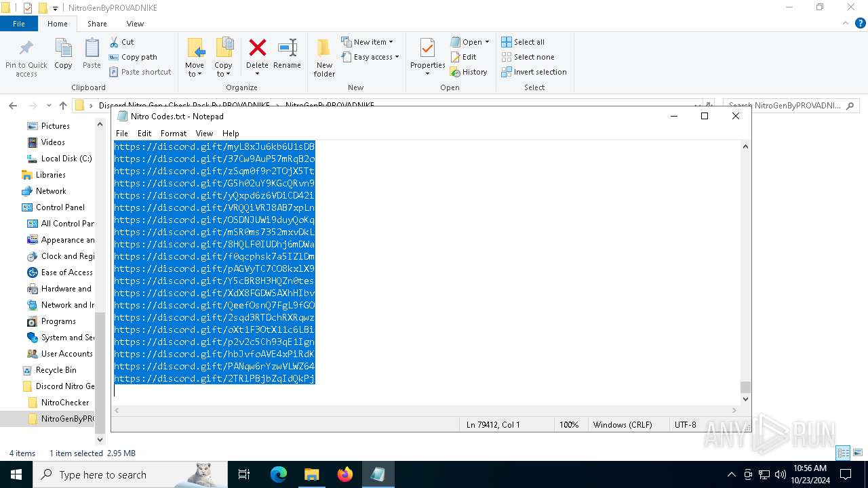The width and height of the screenshot is (868, 488).
Task: Switch to details view button
Action: pyautogui.click(x=844, y=453)
